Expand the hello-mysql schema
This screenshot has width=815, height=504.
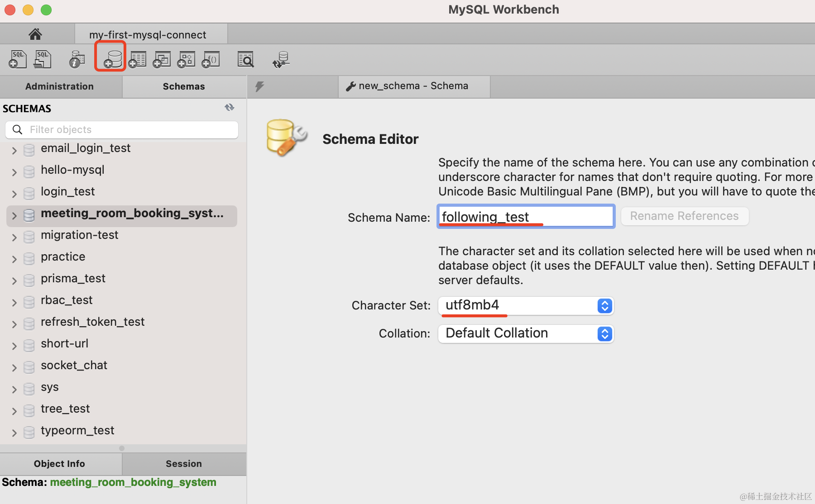pos(14,172)
